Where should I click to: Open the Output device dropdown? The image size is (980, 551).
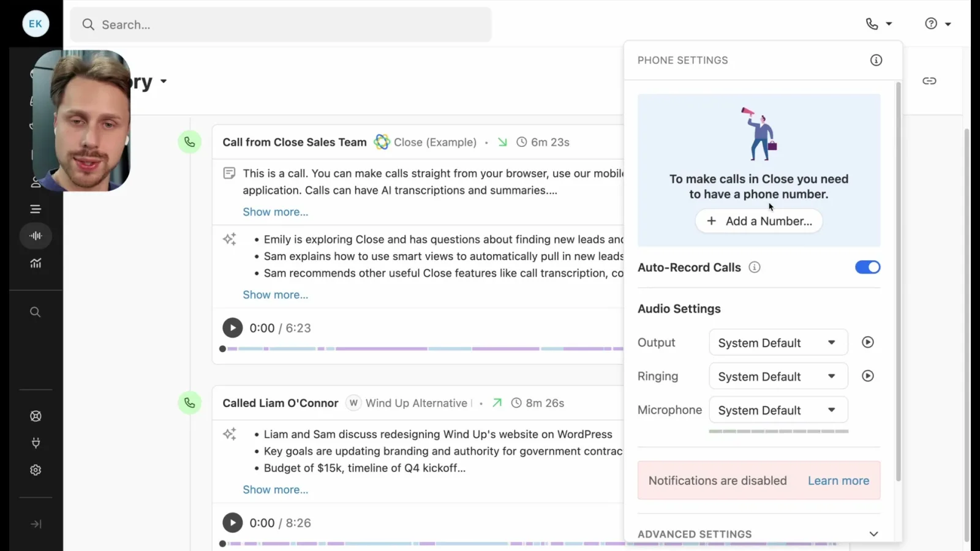778,343
